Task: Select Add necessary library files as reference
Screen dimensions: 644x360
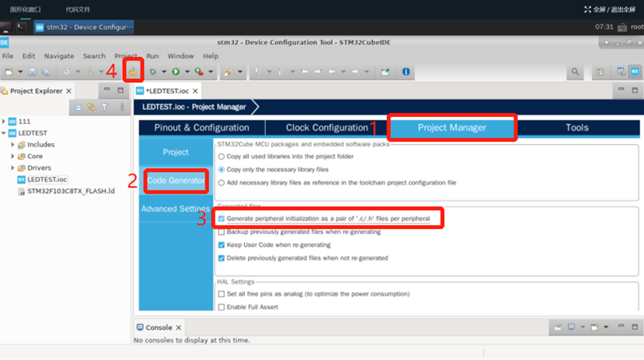Action: [222, 183]
